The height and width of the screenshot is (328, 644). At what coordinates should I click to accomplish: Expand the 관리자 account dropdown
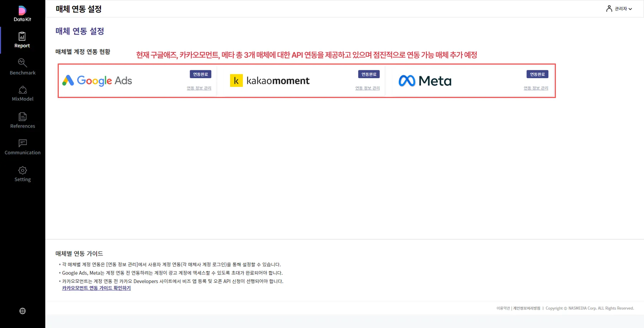(x=623, y=9)
